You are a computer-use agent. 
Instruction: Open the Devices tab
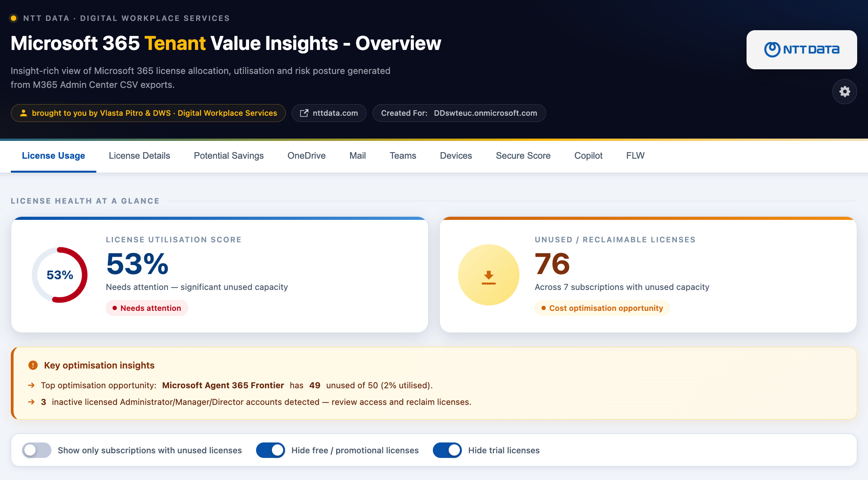coord(456,156)
